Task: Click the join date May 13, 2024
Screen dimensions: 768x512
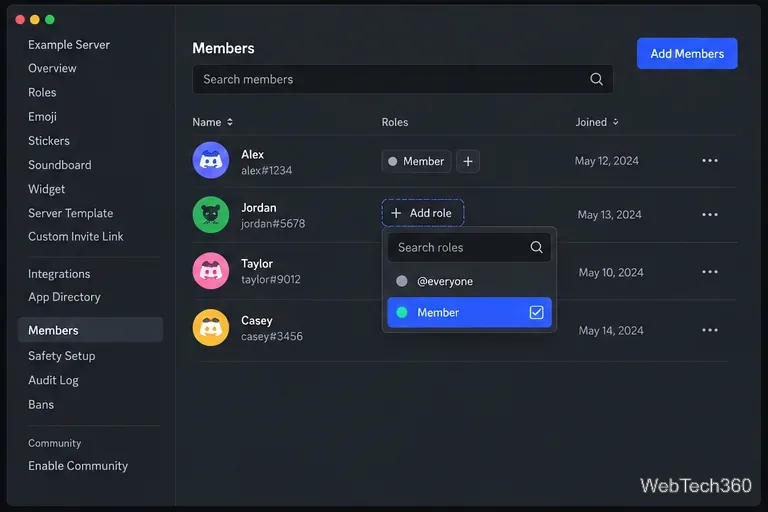Action: pos(609,215)
